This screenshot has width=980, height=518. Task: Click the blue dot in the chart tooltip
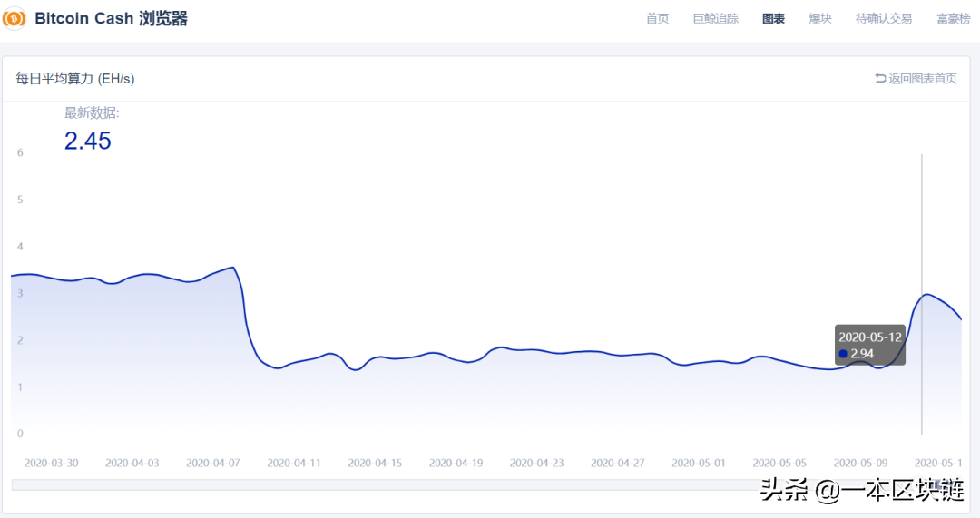coord(843,354)
